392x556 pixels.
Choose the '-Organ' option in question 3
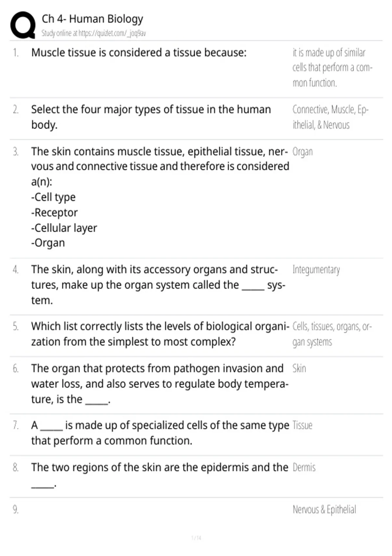pyautogui.click(x=48, y=243)
